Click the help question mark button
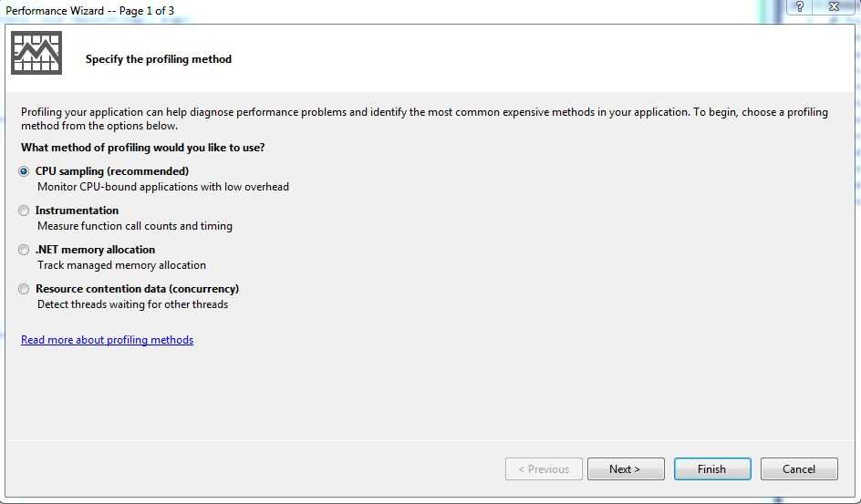This screenshot has height=504, width=861. tap(800, 7)
